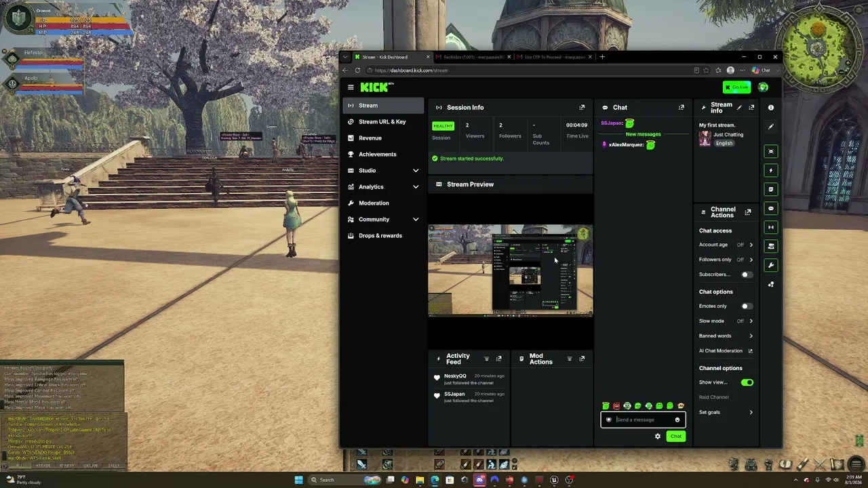Click the pencil edit icon in right toolbar
The height and width of the screenshot is (488, 868).
point(770,127)
